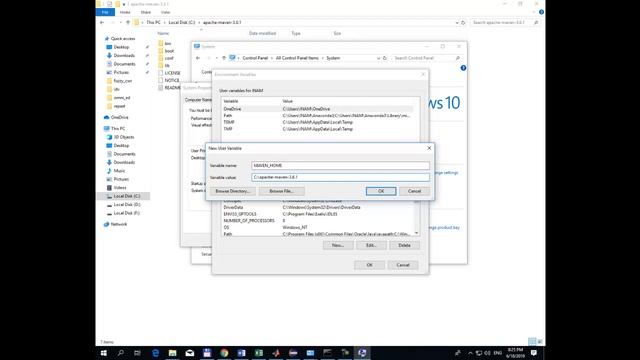Click the Explorer search box

(505, 22)
